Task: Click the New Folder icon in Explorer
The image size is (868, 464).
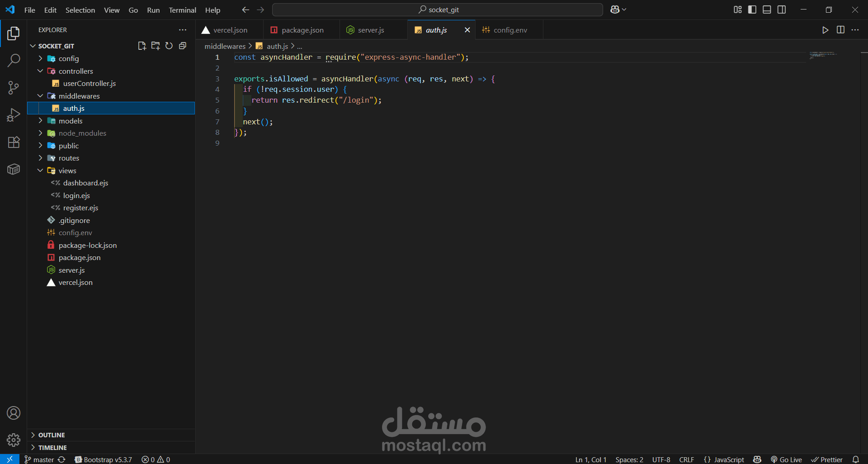Action: [x=156, y=46]
